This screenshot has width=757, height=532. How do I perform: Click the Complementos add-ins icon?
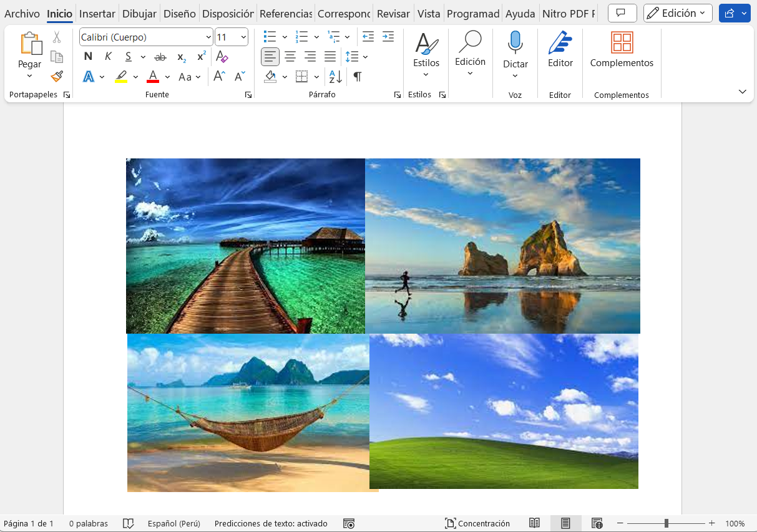[622, 42]
